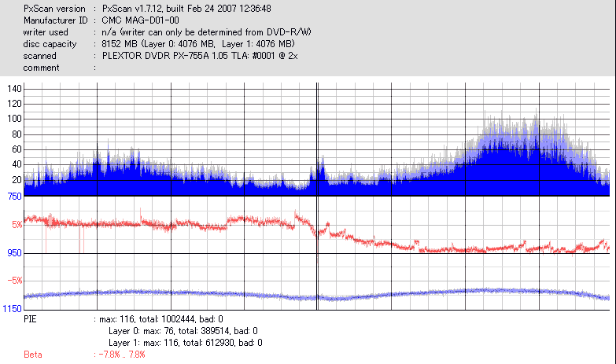This screenshot has height=364, width=616.
Task: Click the 100 y-axis label
Action: pos(14,119)
